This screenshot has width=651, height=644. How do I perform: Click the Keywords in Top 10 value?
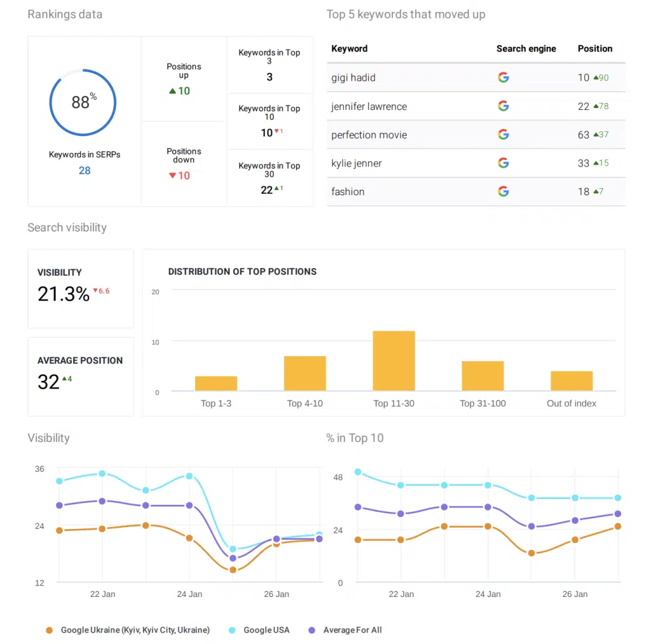coord(266,133)
